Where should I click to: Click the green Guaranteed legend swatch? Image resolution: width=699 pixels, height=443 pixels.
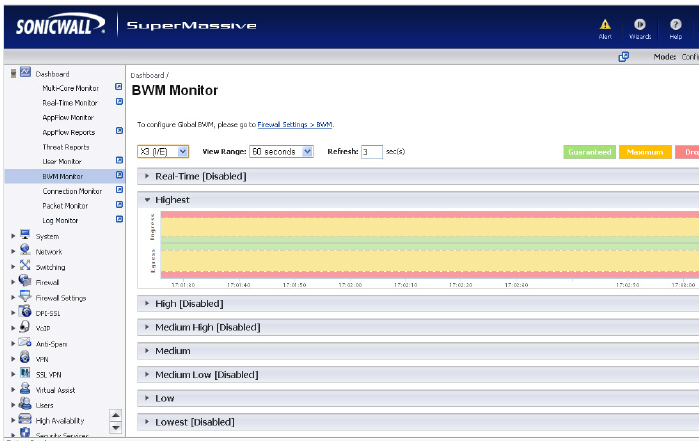coord(590,152)
